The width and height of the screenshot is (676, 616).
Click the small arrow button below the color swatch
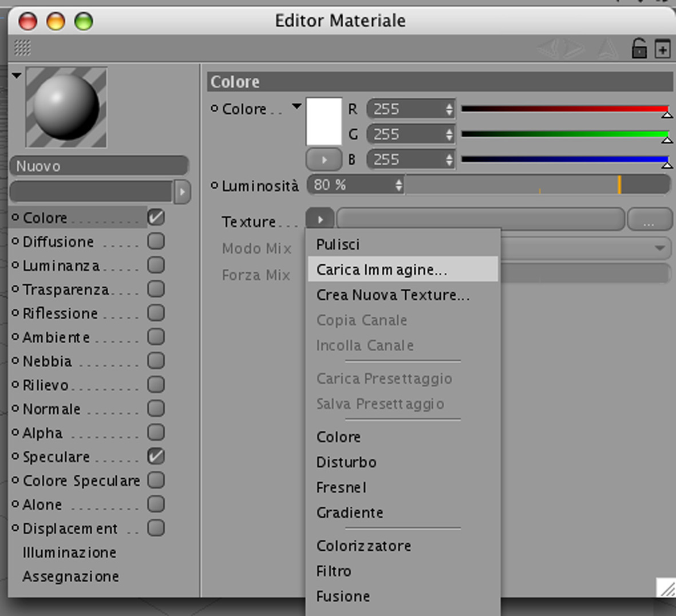[324, 160]
